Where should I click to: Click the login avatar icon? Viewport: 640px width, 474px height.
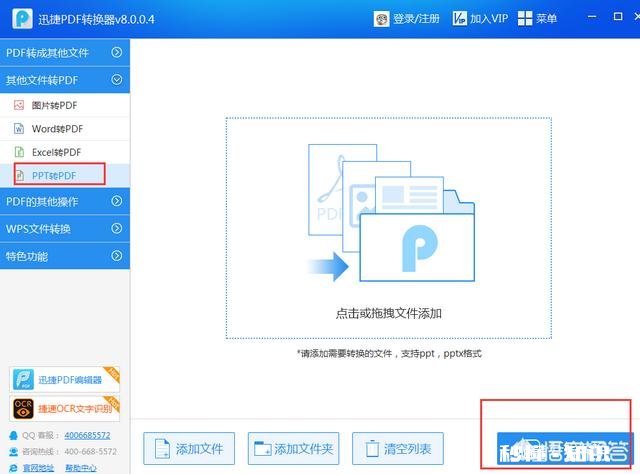[x=381, y=19]
